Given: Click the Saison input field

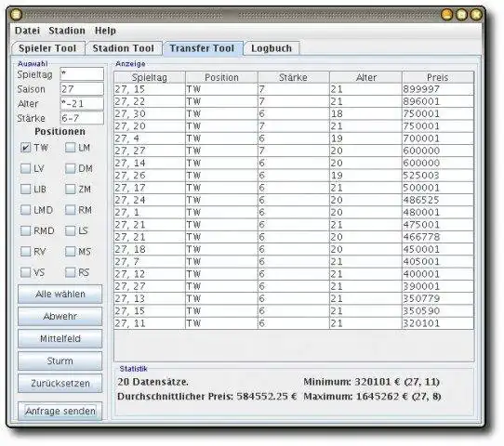Looking at the screenshot, I should [82, 89].
